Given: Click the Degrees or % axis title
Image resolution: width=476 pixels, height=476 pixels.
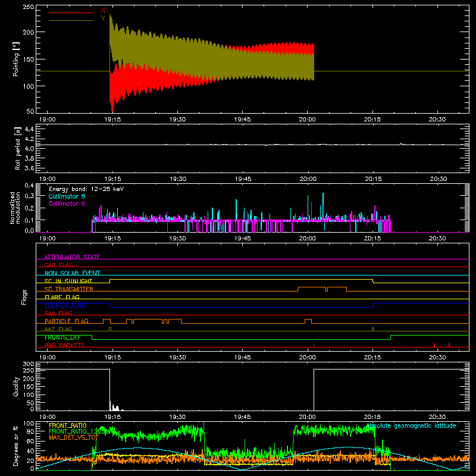Looking at the screenshot, I should (x=16, y=446).
